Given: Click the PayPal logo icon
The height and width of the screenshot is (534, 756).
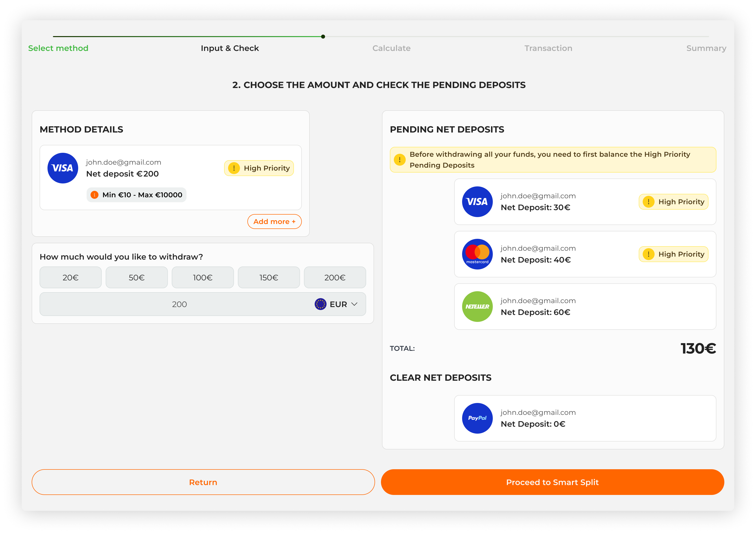Looking at the screenshot, I should (477, 418).
